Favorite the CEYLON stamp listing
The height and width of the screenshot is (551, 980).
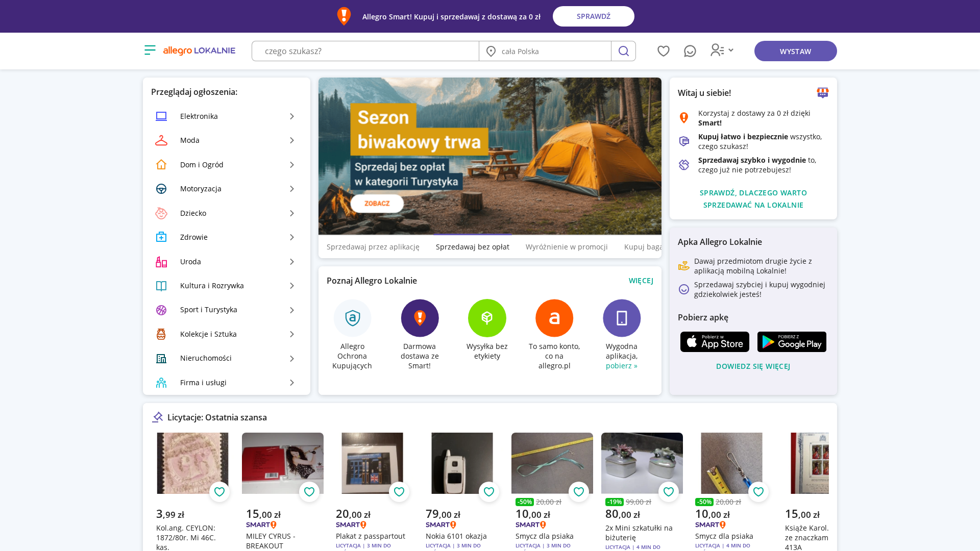point(219,492)
